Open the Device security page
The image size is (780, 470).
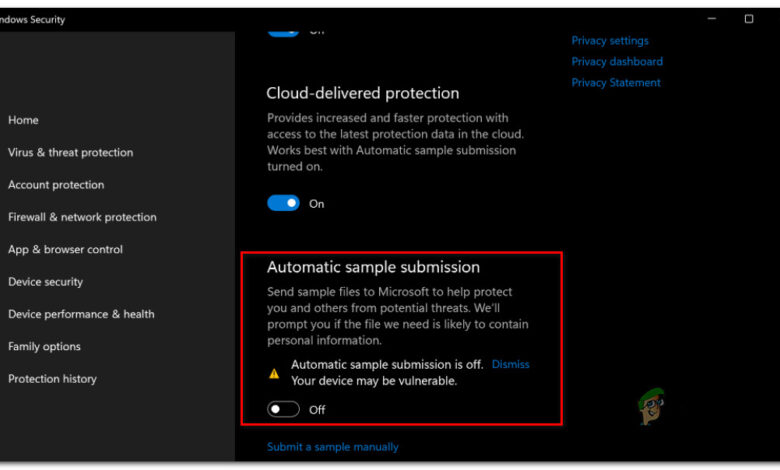[45, 282]
